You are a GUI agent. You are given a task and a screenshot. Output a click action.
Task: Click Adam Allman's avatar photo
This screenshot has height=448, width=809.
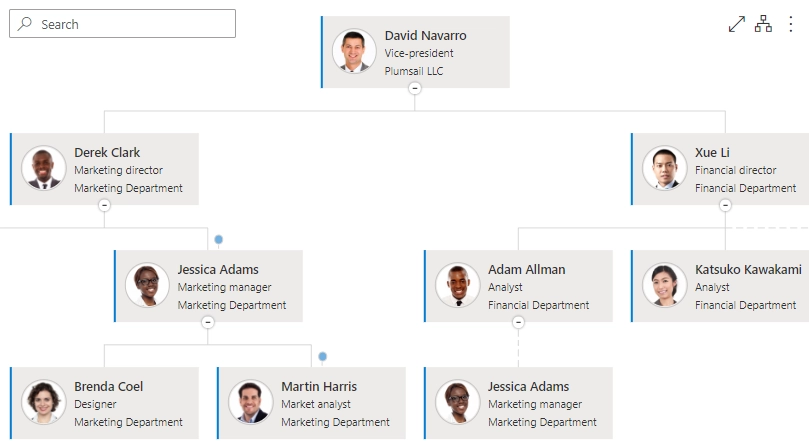457,285
